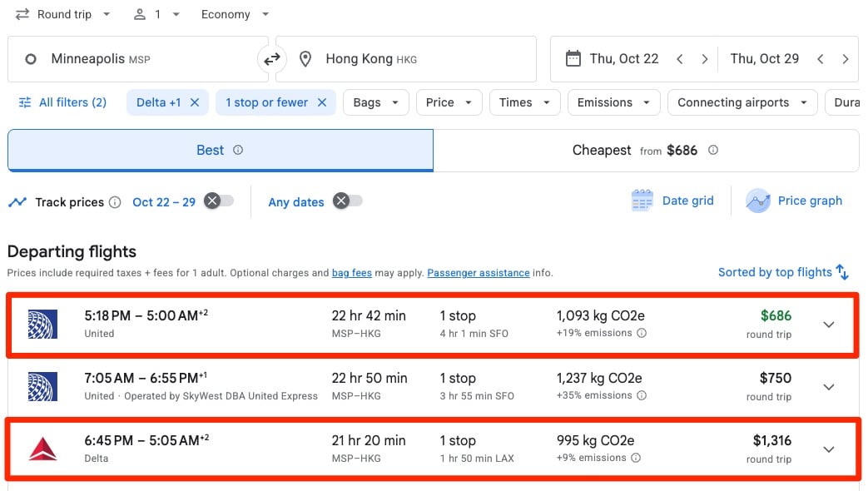Open the Passenger assistance link
868x491 pixels.
479,273
